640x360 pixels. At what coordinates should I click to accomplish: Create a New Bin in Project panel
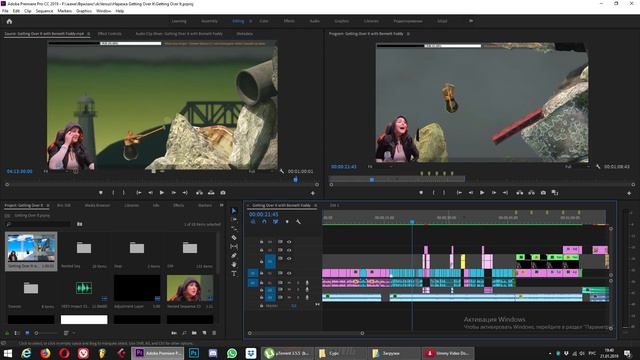(194, 333)
